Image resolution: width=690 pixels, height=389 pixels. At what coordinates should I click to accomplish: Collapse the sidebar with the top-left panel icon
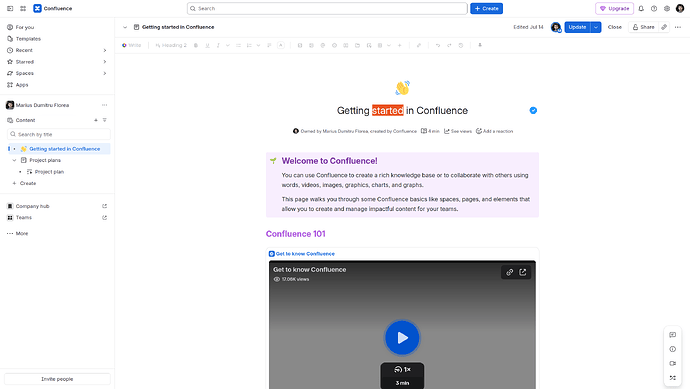point(10,8)
